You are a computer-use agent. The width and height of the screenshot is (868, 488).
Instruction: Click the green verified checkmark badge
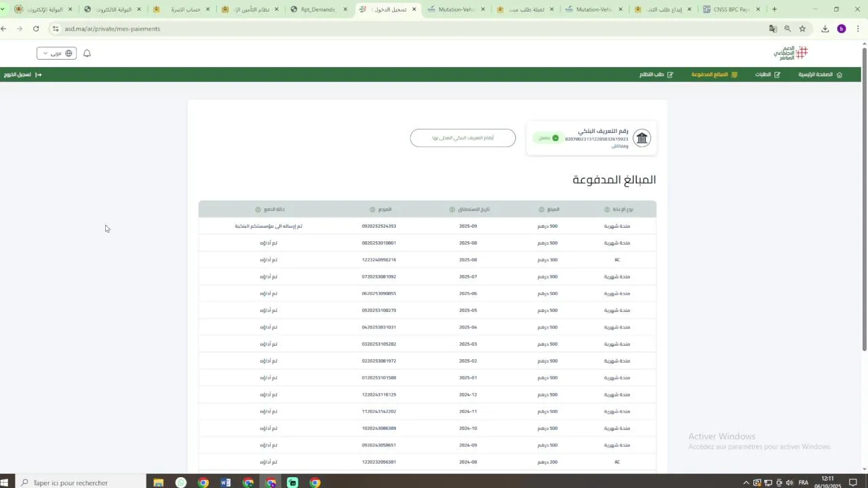tap(555, 138)
